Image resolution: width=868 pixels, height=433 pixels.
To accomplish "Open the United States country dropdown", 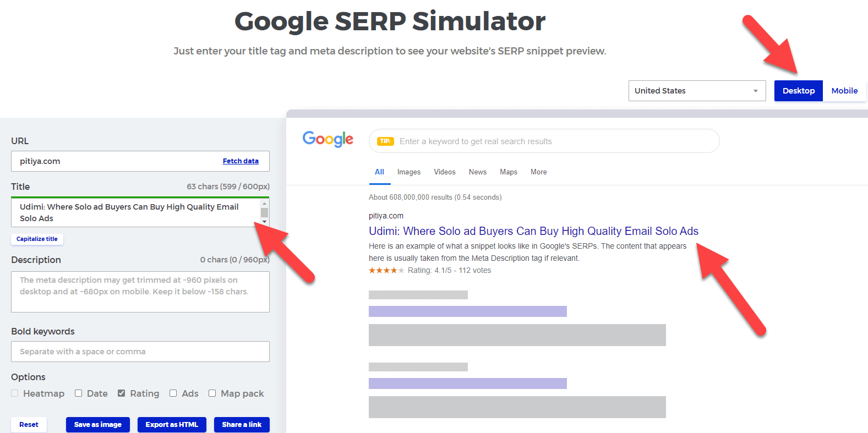I will pos(697,91).
